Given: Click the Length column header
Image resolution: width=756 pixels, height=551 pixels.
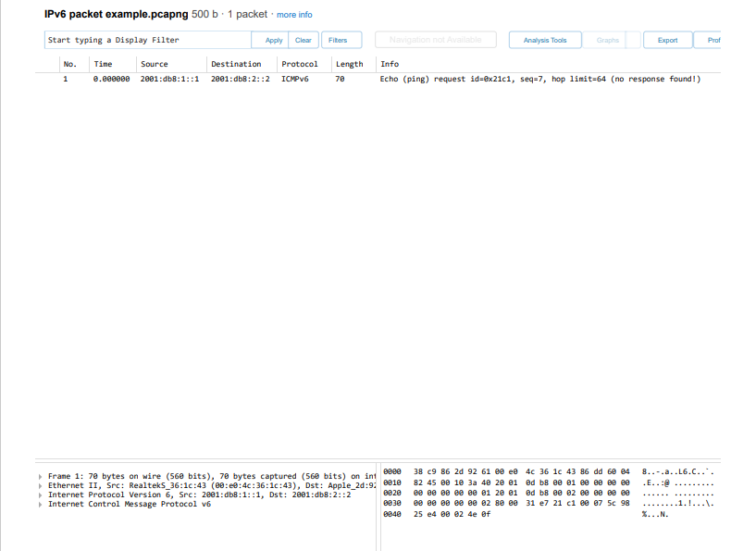Looking at the screenshot, I should [349, 63].
